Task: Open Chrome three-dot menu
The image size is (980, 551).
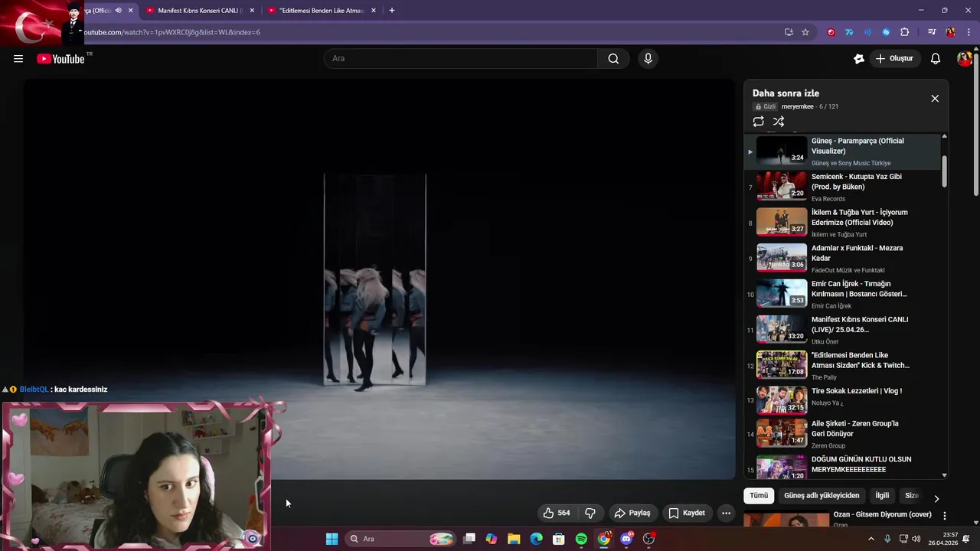Action: (969, 32)
